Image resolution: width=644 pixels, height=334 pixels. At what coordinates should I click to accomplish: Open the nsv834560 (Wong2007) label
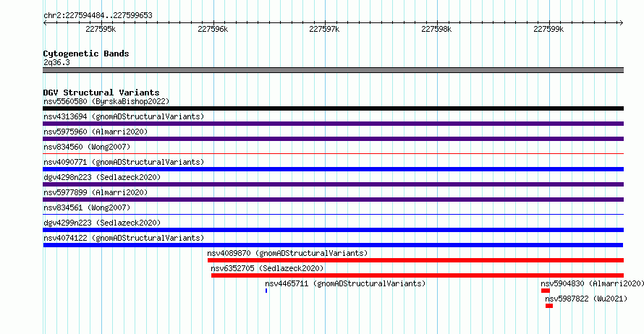pyautogui.click(x=87, y=147)
